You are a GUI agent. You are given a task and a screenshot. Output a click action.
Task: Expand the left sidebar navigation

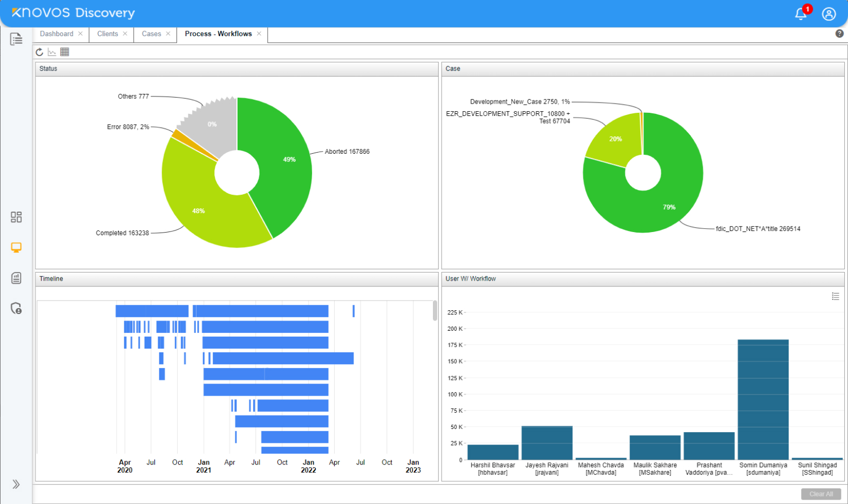point(16,484)
